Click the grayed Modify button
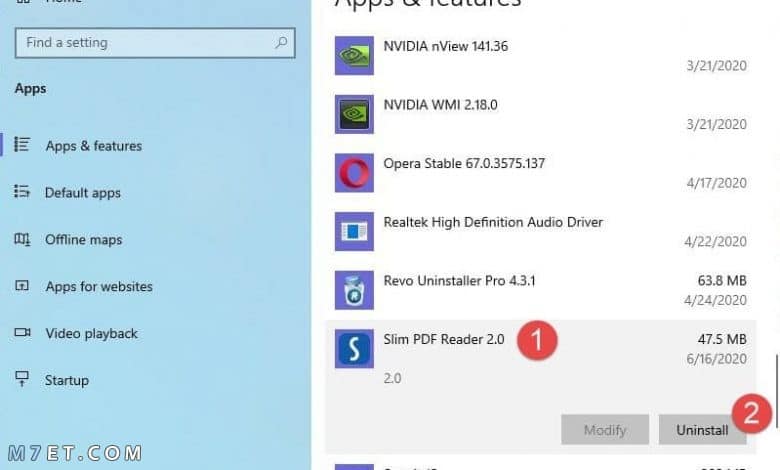Image resolution: width=780 pixels, height=470 pixels. point(605,430)
